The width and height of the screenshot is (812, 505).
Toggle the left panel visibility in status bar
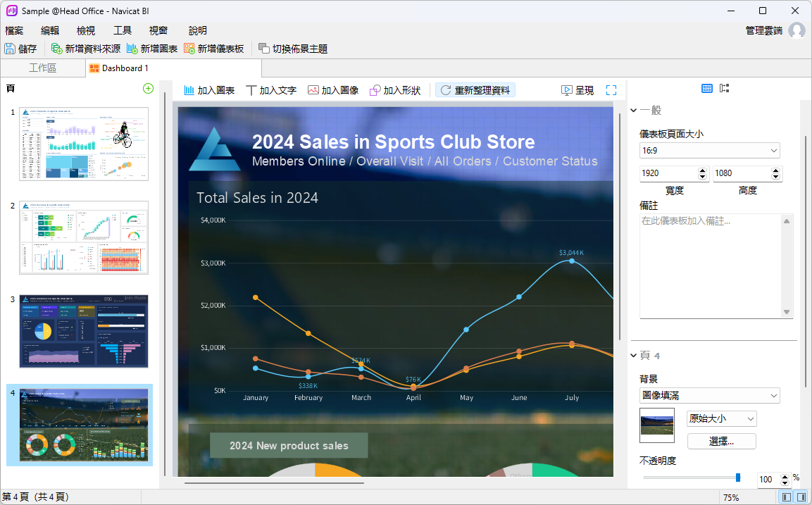(787, 497)
